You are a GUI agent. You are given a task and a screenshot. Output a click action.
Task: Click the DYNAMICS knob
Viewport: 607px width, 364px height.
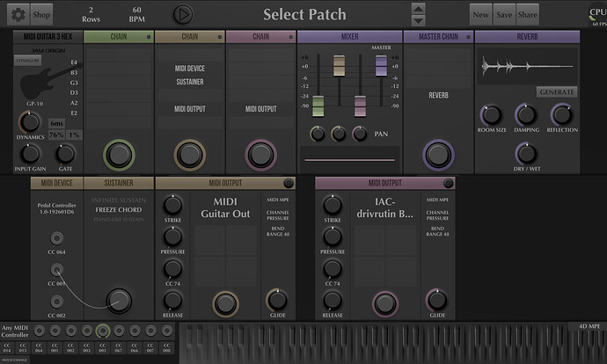tap(30, 122)
